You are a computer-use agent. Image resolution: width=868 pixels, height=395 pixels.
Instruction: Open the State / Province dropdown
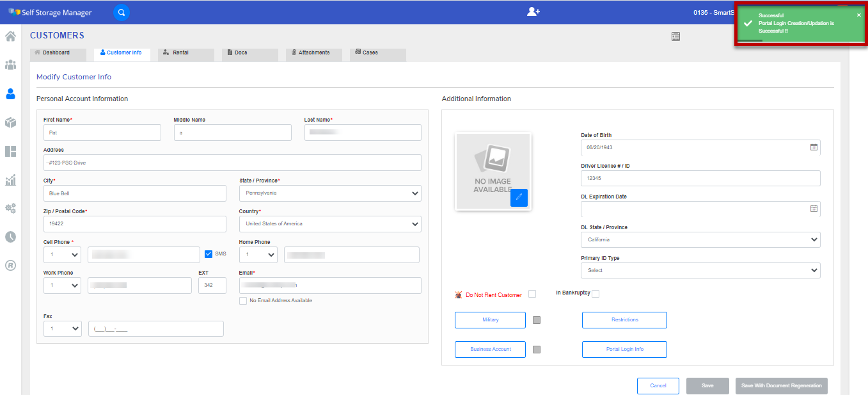pyautogui.click(x=330, y=193)
